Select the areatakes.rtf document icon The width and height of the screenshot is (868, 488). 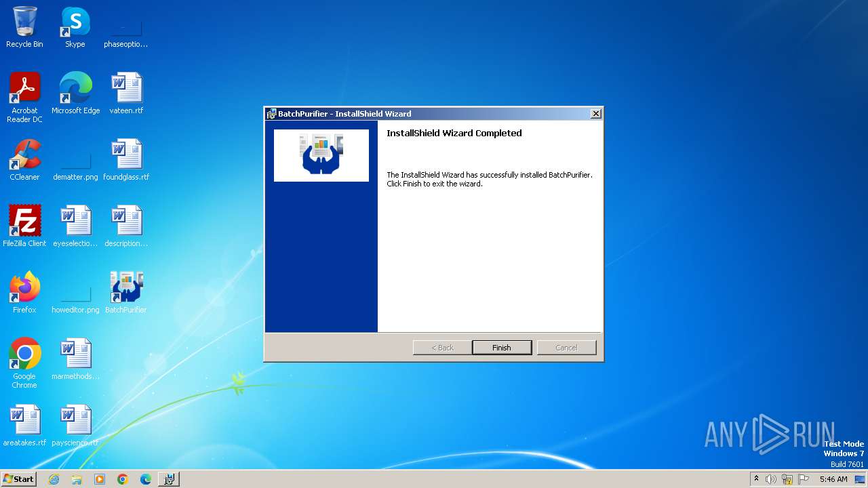24,426
